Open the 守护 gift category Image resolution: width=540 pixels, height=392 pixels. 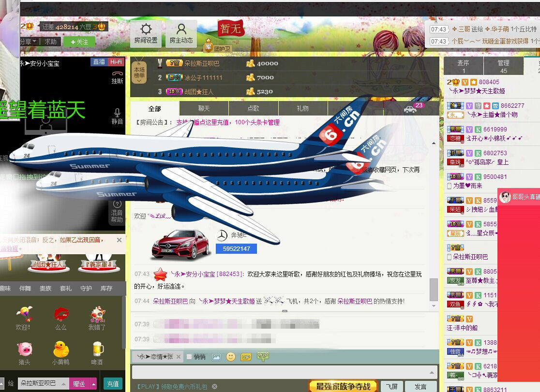pyautogui.click(x=86, y=288)
